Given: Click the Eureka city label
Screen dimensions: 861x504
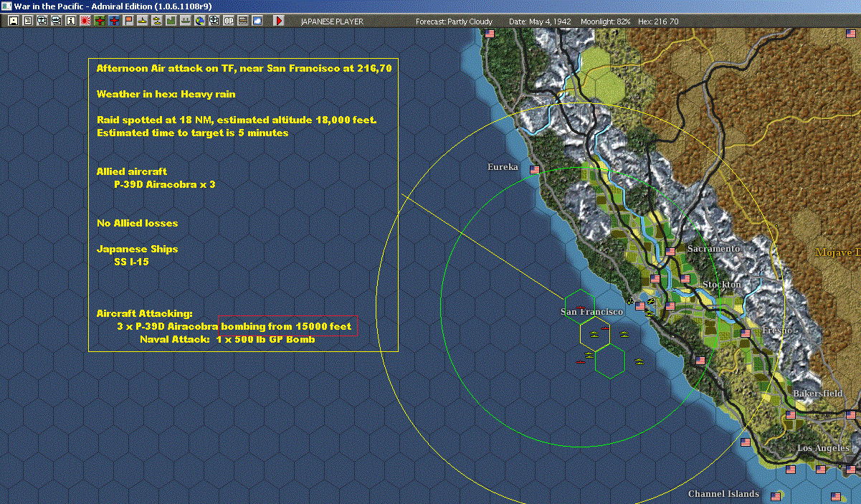Looking at the screenshot, I should [503, 166].
